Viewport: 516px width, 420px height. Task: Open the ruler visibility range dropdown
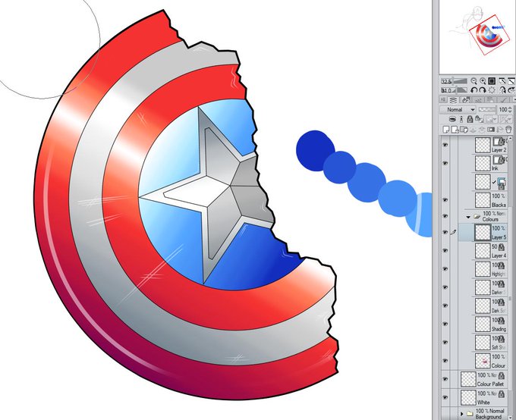(505, 119)
